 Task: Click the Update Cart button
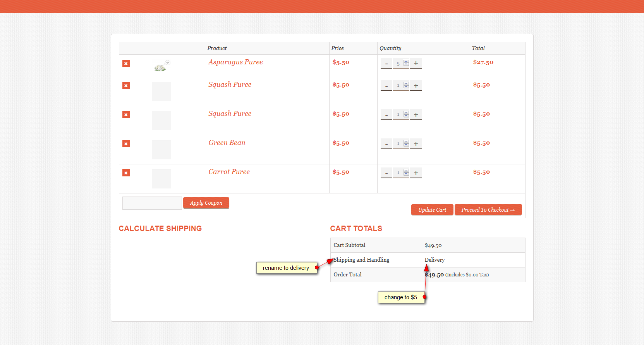pyautogui.click(x=432, y=210)
